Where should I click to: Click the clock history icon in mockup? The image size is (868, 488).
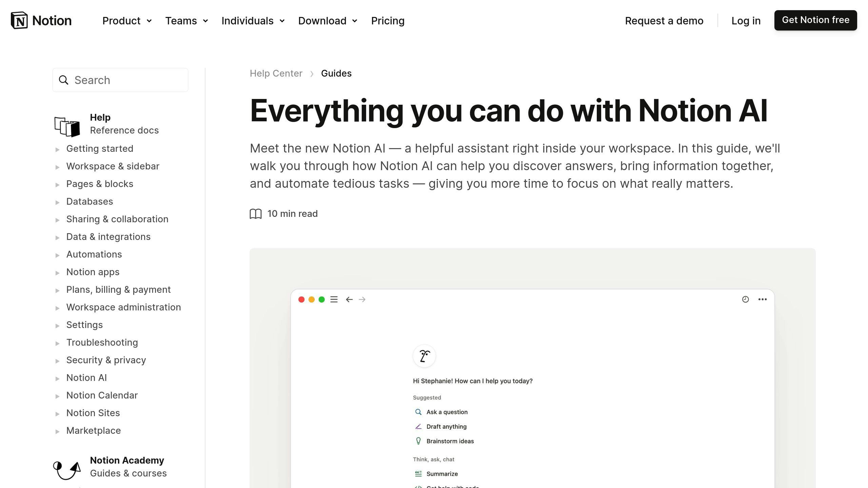745,299
